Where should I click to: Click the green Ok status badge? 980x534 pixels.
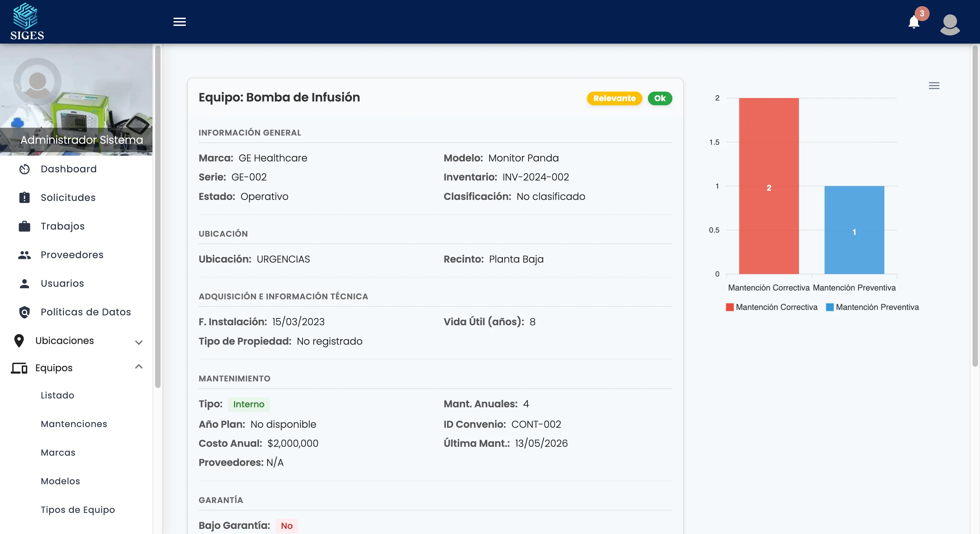pos(660,98)
